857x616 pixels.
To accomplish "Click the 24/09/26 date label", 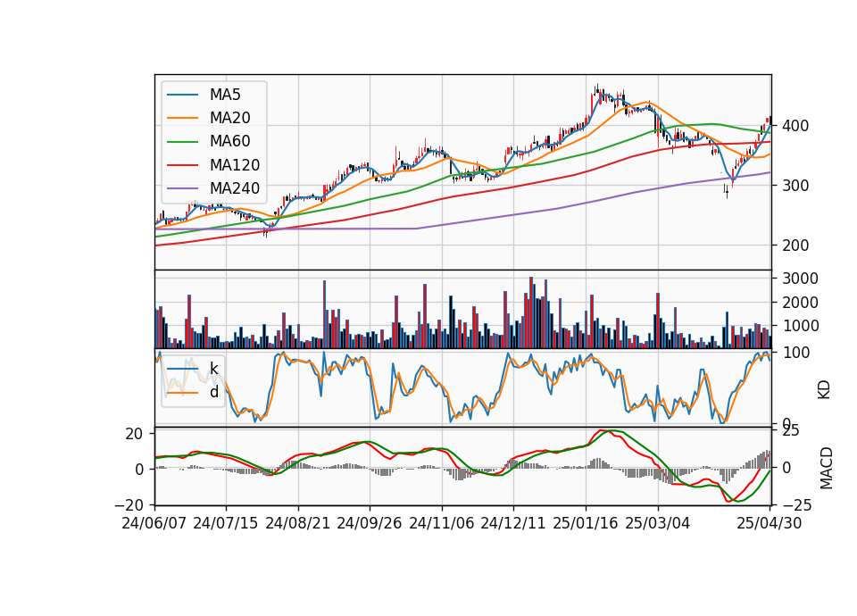I will 369,523.
